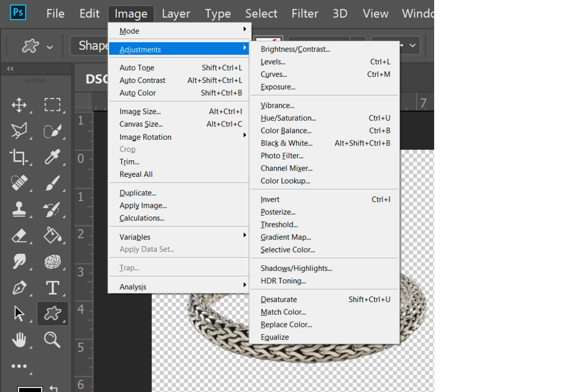Select the Move tool
The height and width of the screenshot is (392, 588).
pos(19,105)
